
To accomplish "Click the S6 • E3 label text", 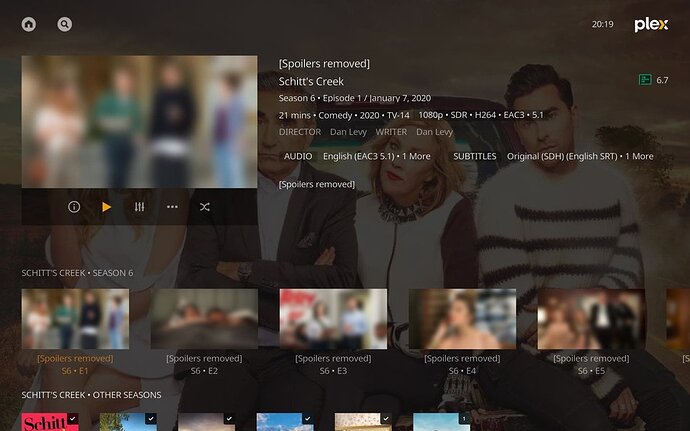I will pyautogui.click(x=333, y=371).
